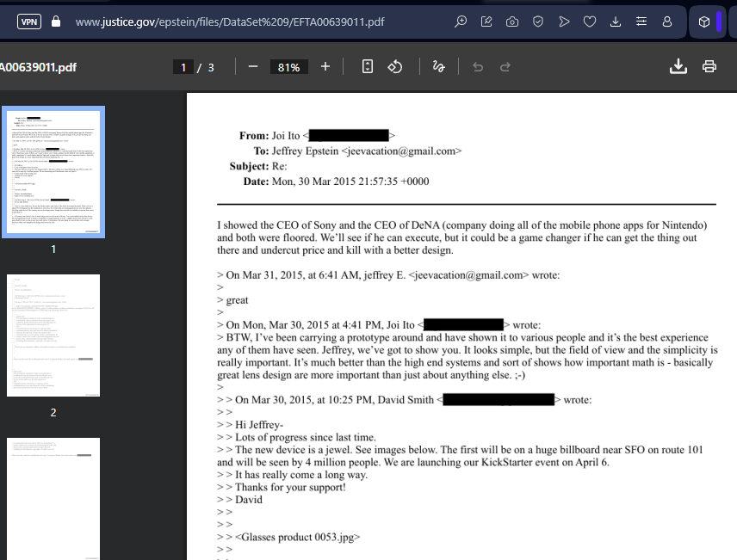
Task: Click the VPN badge in address bar
Action: 29,22
